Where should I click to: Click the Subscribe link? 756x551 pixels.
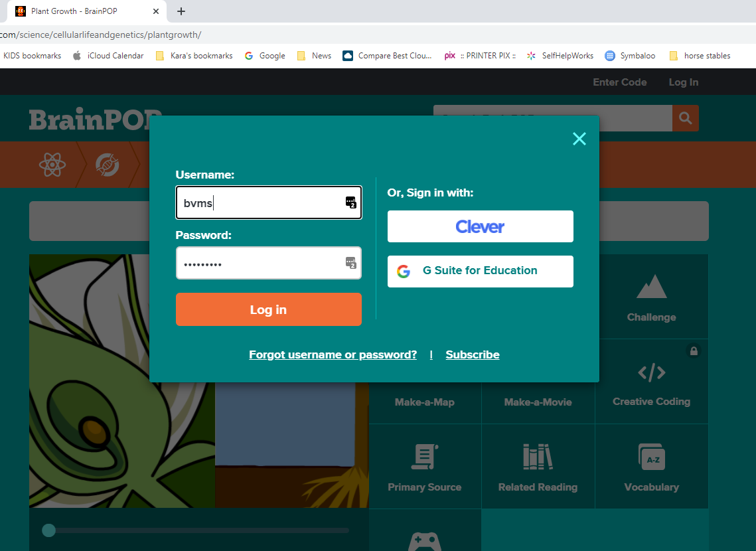[473, 354]
